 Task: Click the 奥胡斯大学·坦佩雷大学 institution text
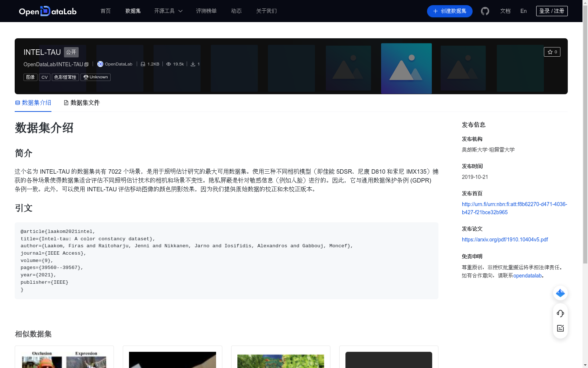click(x=488, y=150)
